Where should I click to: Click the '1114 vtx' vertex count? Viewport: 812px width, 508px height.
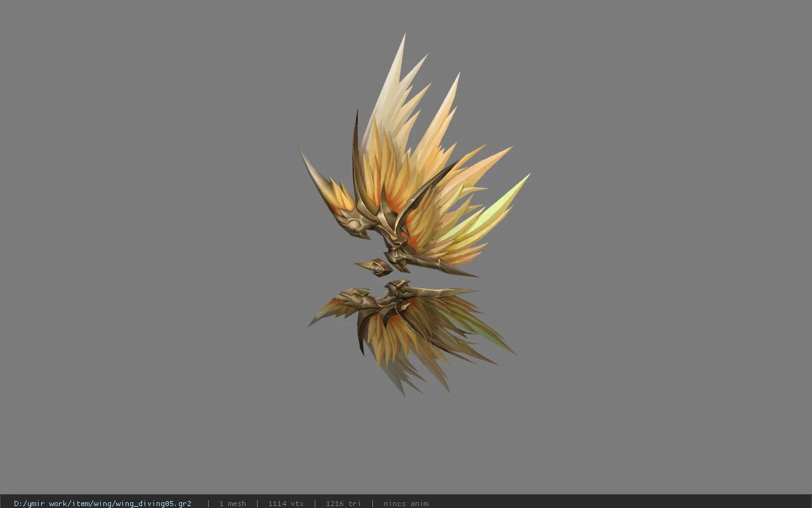[x=285, y=504]
